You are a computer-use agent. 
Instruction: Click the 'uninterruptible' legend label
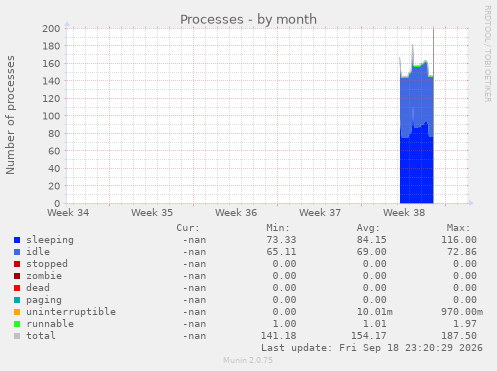click(x=71, y=312)
